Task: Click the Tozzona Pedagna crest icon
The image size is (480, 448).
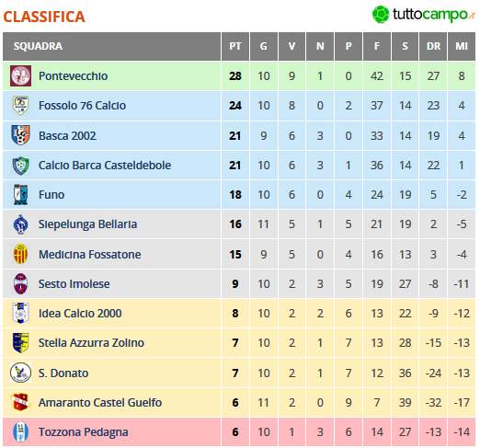Action: tap(20, 431)
